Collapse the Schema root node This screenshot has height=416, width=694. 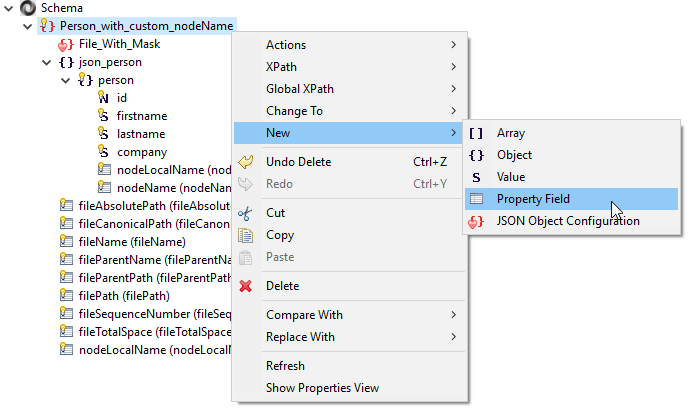[10, 8]
